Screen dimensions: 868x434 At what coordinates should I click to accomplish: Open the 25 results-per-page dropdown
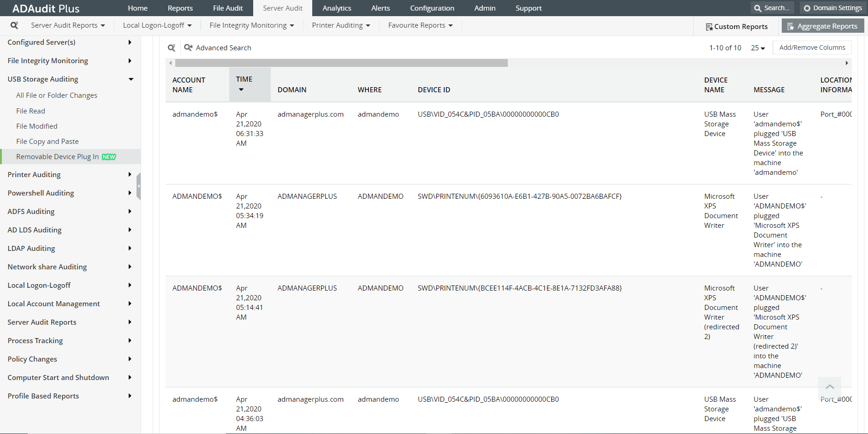coord(758,48)
